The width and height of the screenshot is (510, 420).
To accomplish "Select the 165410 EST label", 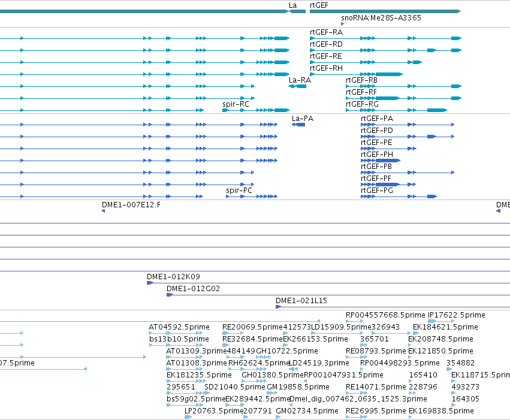I will pos(423,376).
